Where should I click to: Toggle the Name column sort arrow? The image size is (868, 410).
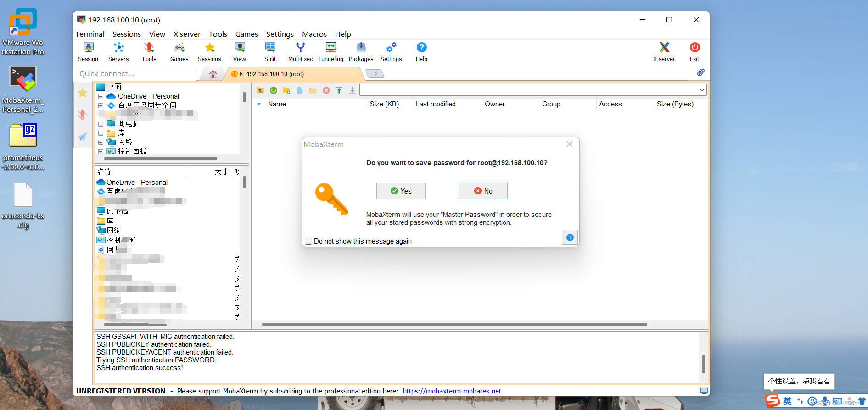point(259,104)
